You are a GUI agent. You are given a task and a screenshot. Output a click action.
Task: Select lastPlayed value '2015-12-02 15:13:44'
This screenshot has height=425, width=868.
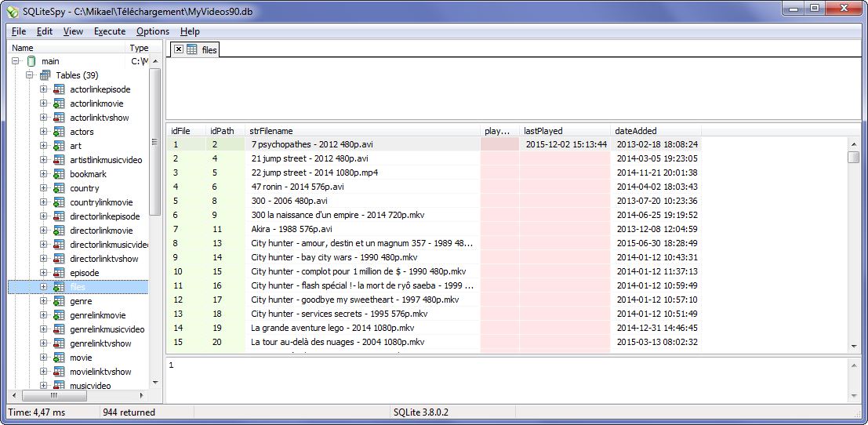[566, 144]
